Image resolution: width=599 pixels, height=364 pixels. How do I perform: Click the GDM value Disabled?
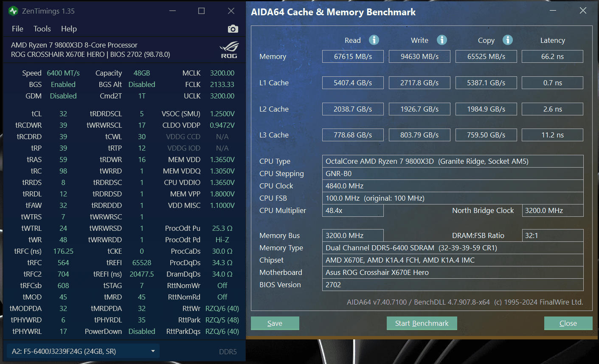tap(63, 96)
